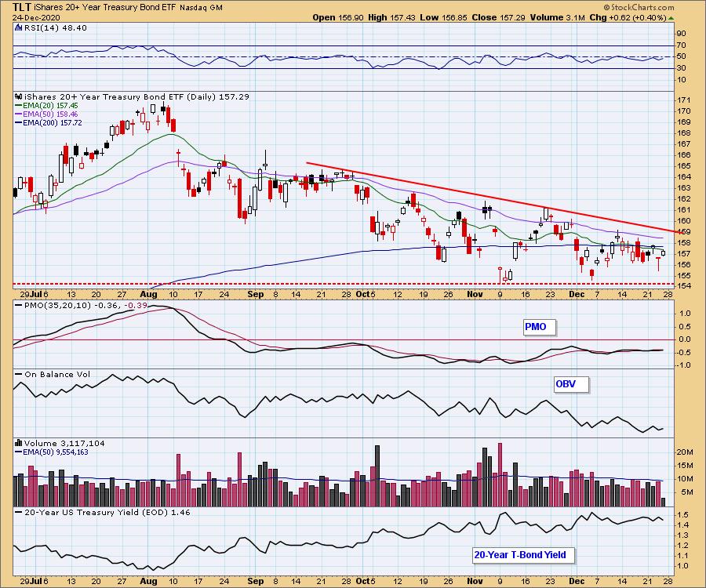This screenshot has width=706, height=588.
Task: Click the candlestick icon before iShares Daily title
Action: [x=19, y=96]
